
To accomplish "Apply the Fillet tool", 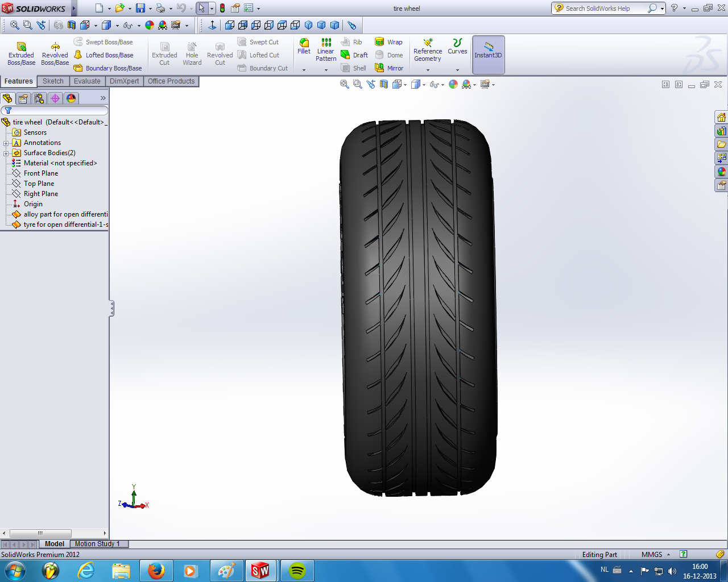I will (304, 47).
